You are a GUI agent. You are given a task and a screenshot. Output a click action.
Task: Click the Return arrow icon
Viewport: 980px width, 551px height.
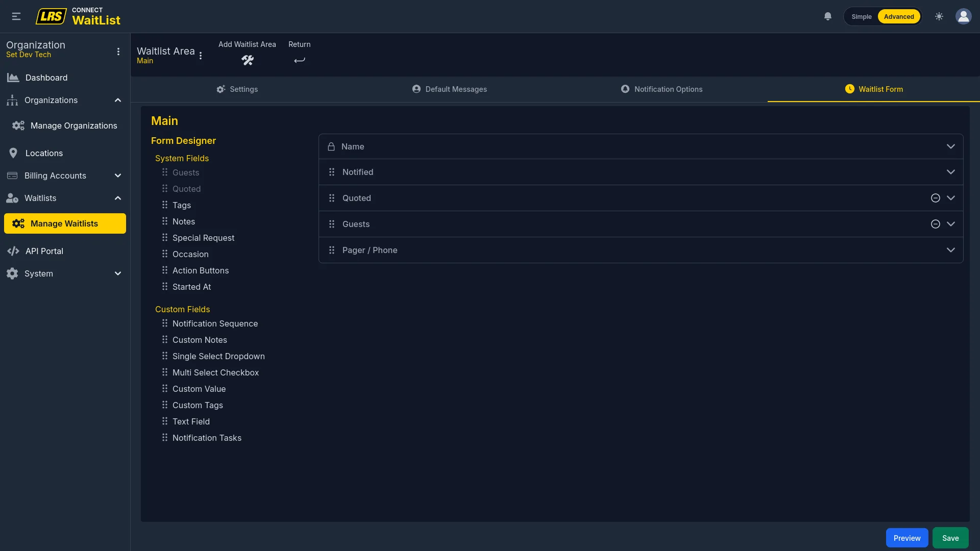click(300, 60)
